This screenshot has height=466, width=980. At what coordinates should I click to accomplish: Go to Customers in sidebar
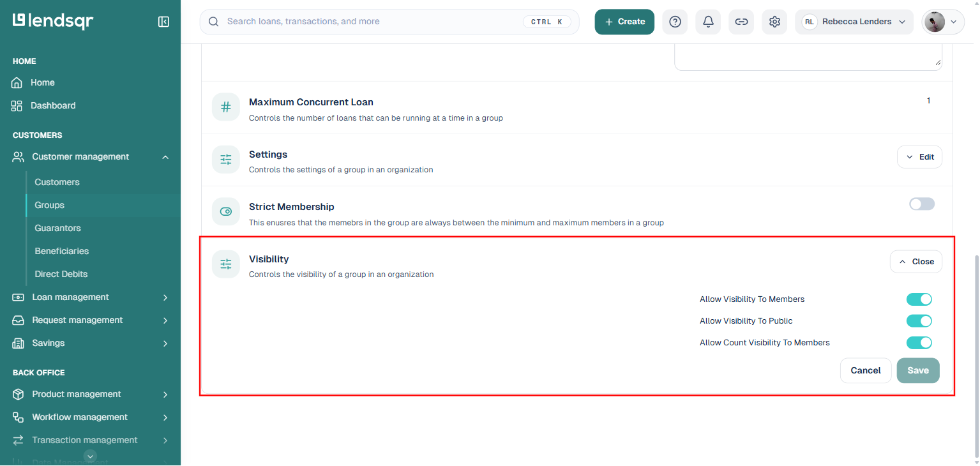[x=57, y=182]
